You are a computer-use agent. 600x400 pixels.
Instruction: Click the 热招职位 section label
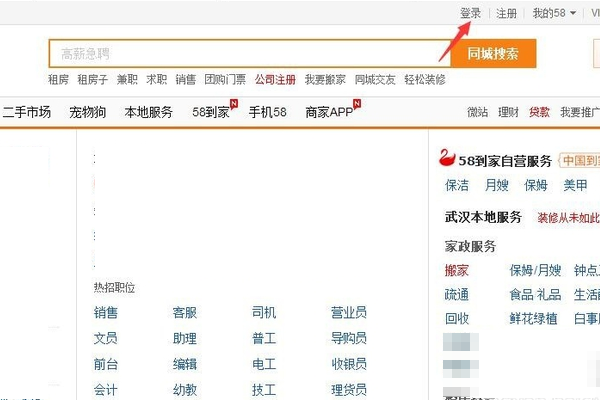click(114, 288)
